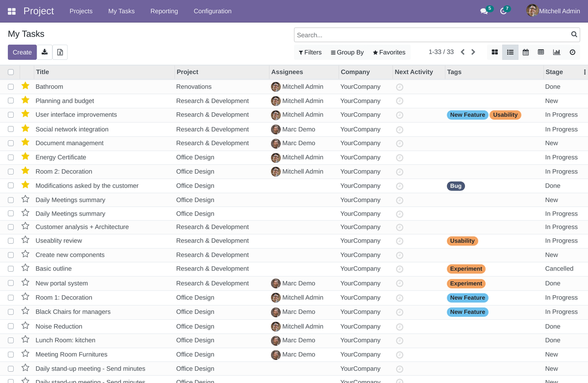The height and width of the screenshot is (383, 588).
Task: Open the Filters dropdown
Action: click(x=310, y=52)
